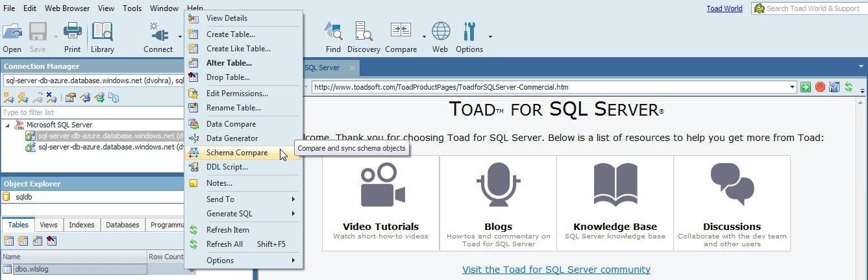
Task: Click the Open toolbar icon
Action: pos(12,31)
